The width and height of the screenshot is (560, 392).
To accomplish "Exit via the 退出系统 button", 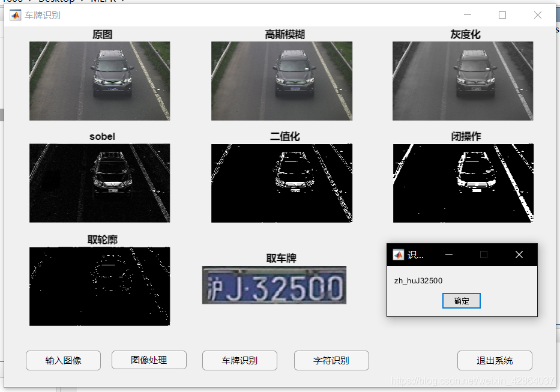I will click(x=495, y=360).
